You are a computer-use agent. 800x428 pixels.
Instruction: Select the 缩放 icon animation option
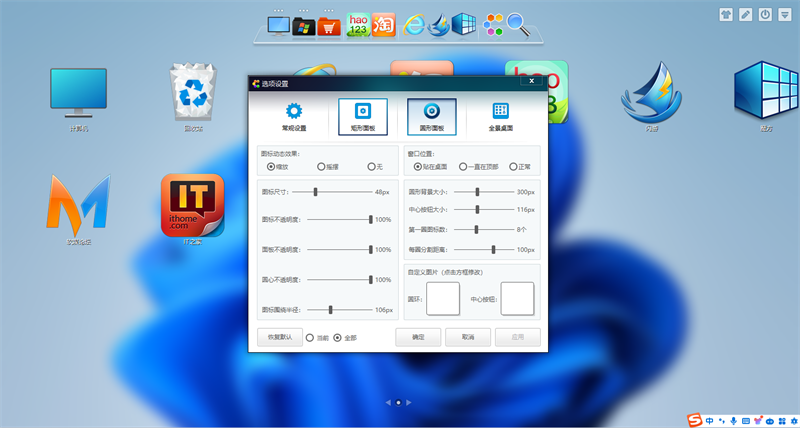point(278,167)
